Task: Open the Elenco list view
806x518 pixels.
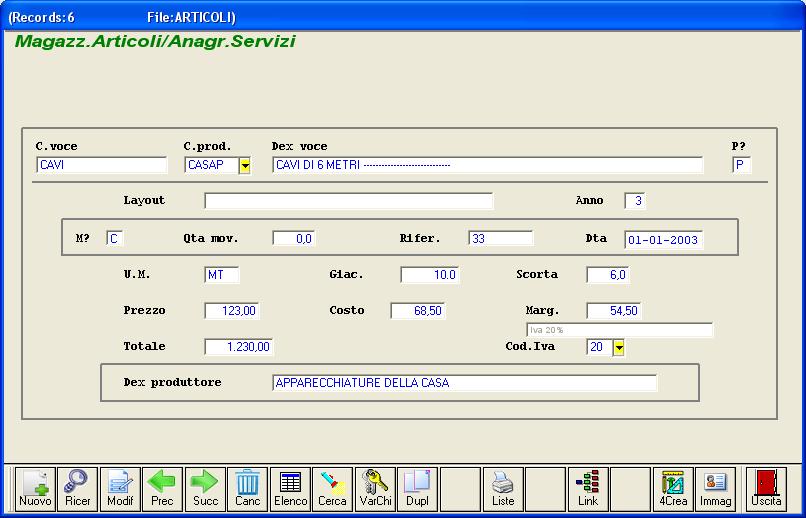Action: (x=290, y=489)
